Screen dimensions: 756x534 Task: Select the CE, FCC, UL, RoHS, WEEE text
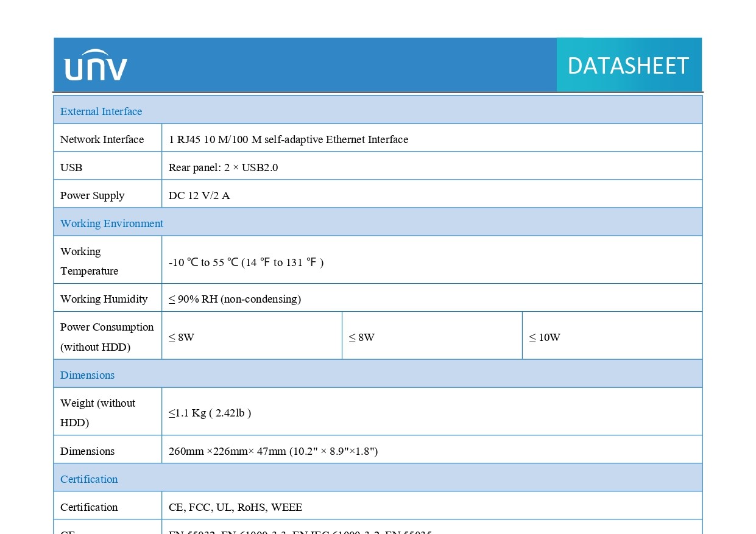tap(235, 507)
